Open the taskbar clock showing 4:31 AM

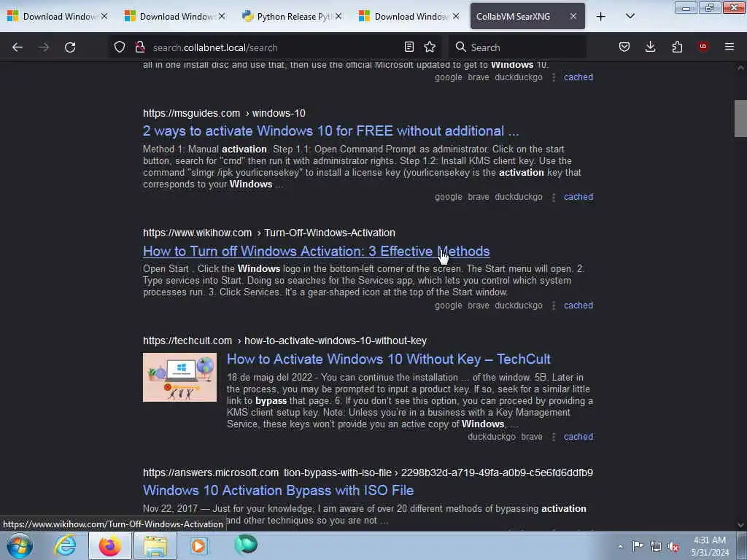click(x=710, y=546)
